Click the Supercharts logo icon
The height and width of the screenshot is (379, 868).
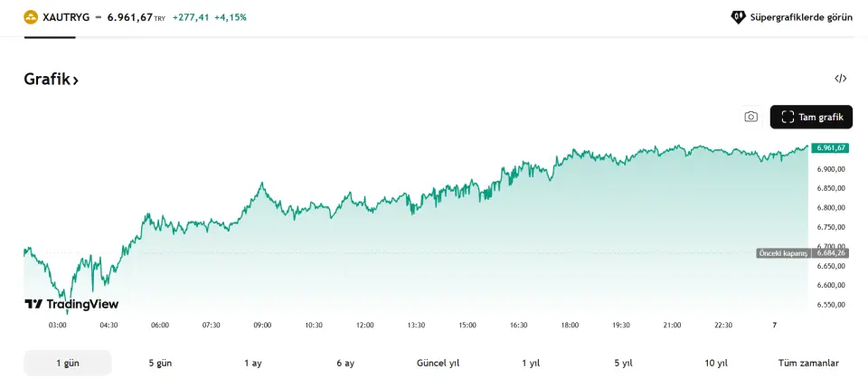(738, 17)
